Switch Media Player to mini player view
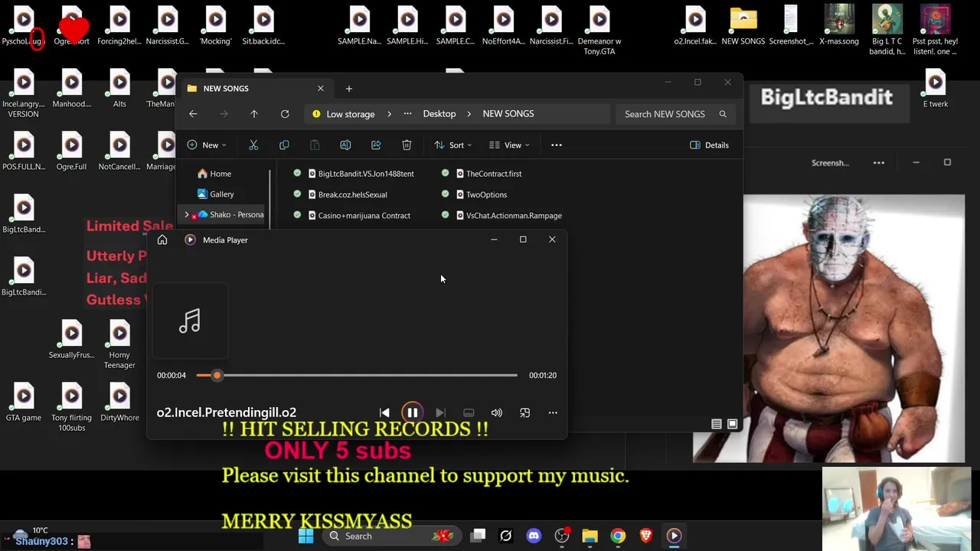 click(524, 412)
